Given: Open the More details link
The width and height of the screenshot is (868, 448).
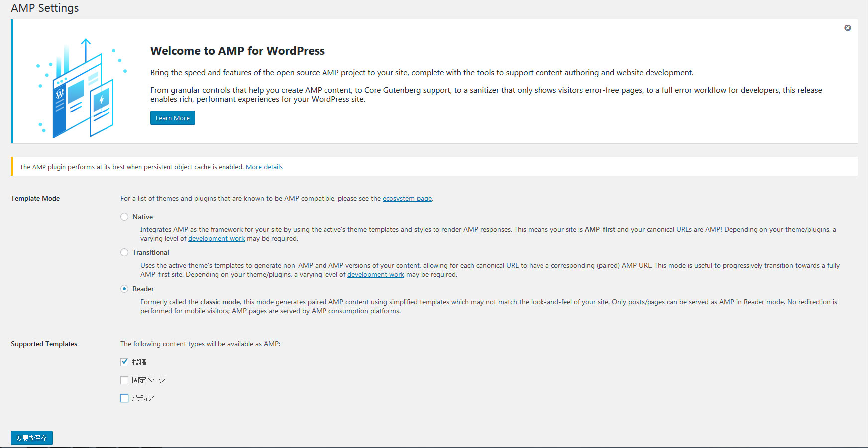Looking at the screenshot, I should tap(264, 167).
